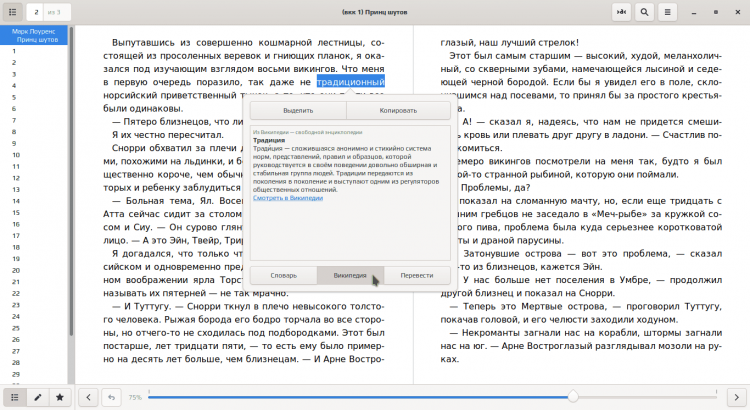Open the search magnifier in header bar
The height and width of the screenshot is (410, 750).
coord(645,12)
